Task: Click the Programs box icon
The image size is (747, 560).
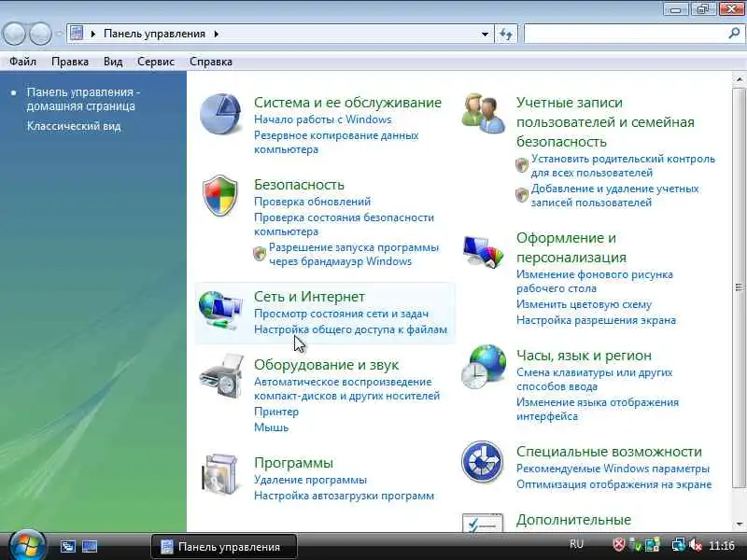Action: point(219,474)
